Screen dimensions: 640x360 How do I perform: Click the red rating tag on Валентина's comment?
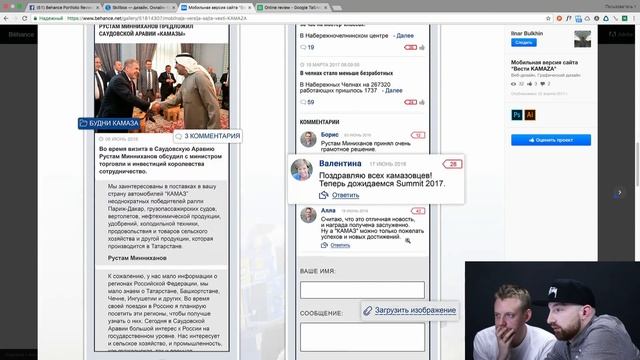[452, 164]
